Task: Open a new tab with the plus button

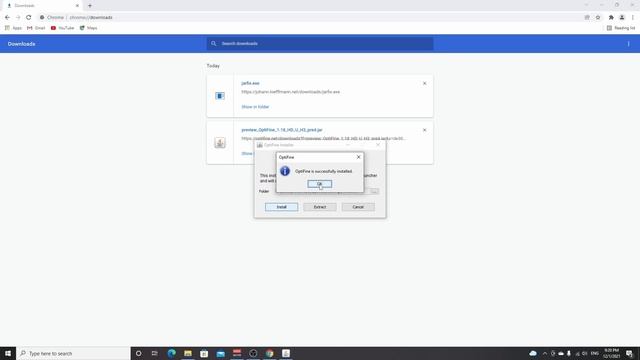Action: [x=90, y=6]
